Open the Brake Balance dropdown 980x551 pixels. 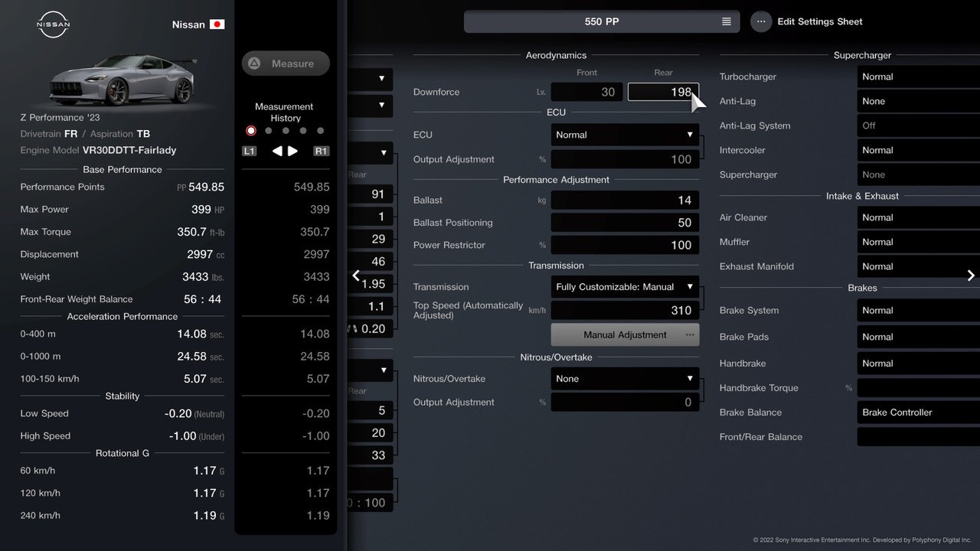click(918, 412)
